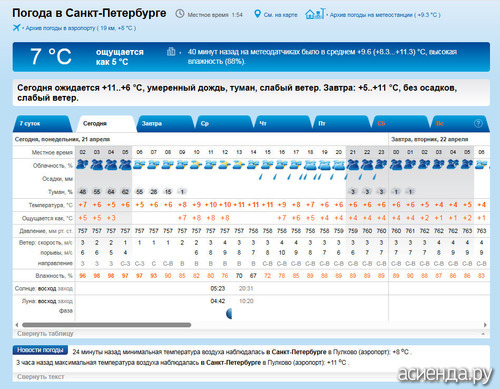This screenshot has width=500, height=389.
Task: Open the Завтра forecast tab
Action: coord(152,123)
